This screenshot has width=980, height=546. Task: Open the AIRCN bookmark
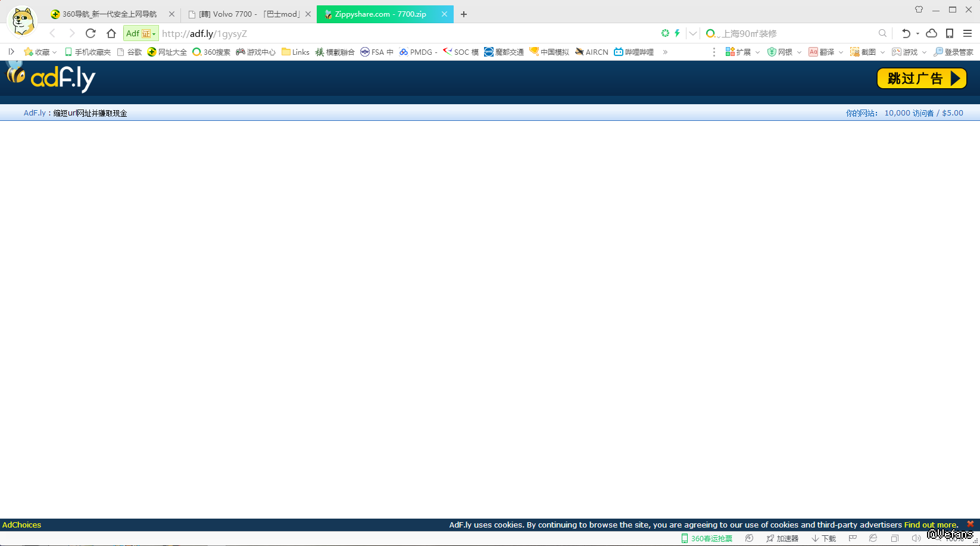(x=591, y=52)
